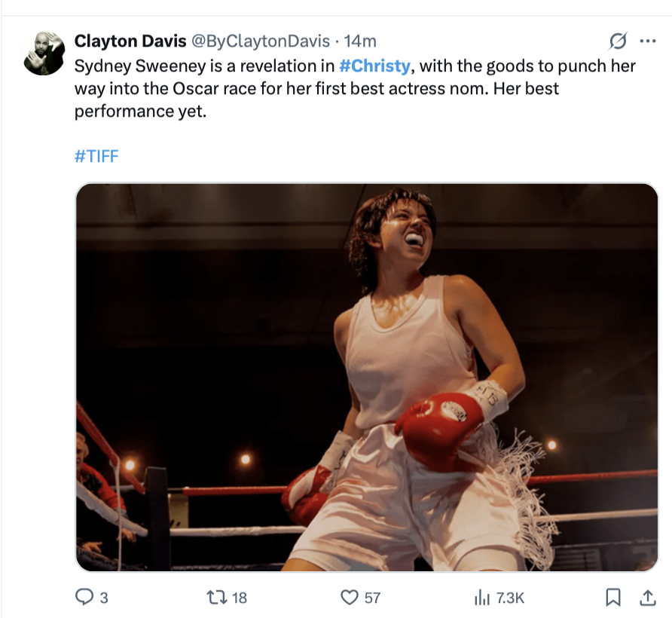Open the Grok explain-this-post icon

[619, 41]
